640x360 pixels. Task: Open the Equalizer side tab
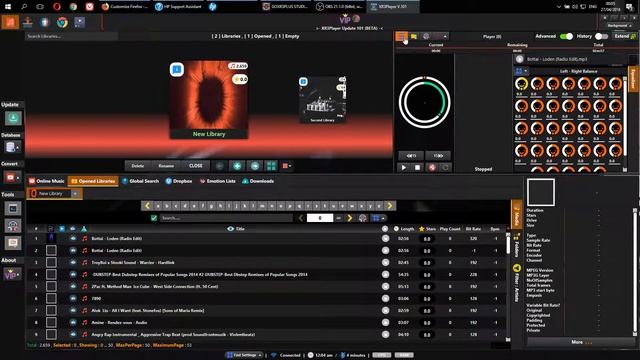(633, 78)
